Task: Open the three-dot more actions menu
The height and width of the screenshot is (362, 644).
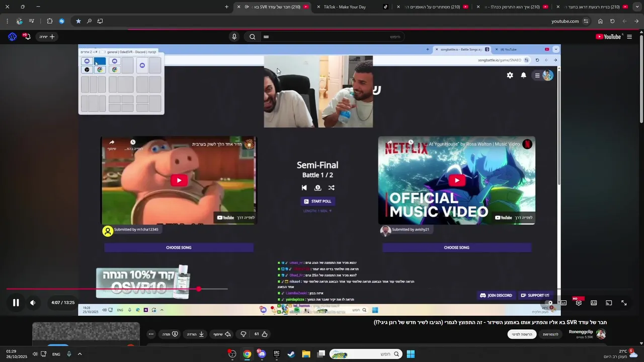Action: pyautogui.click(x=151, y=334)
